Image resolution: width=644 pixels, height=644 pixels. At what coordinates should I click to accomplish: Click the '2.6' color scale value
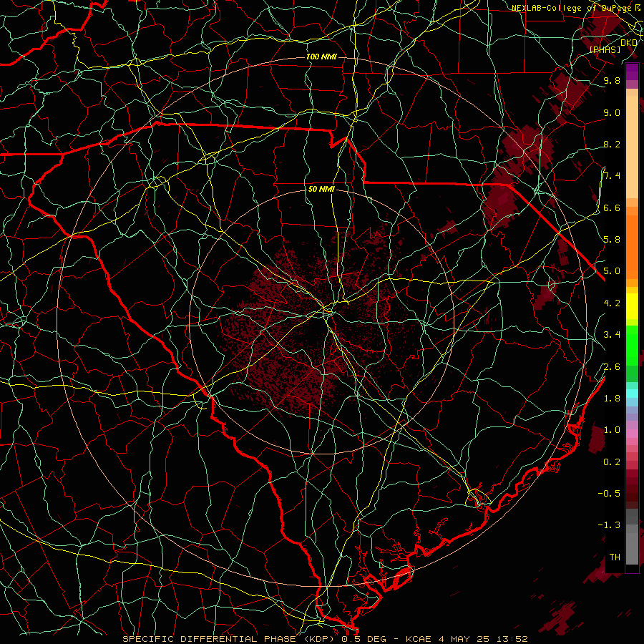(x=612, y=367)
